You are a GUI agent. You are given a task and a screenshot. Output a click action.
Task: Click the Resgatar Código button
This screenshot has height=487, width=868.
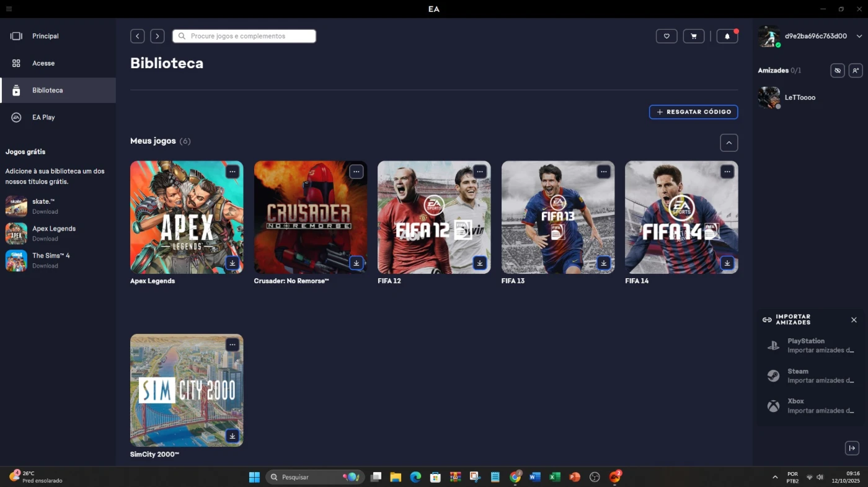point(693,112)
